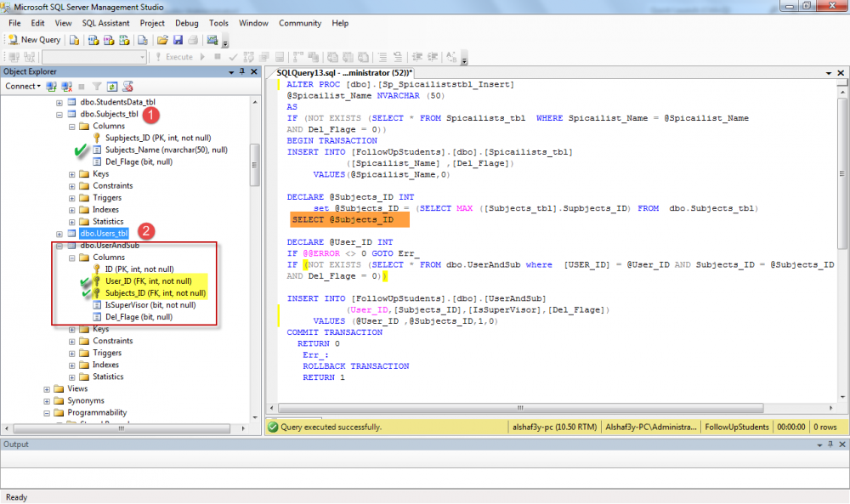This screenshot has height=504, width=850.
Task: Open the Activity Monitor icon
Action: pyautogui.click(x=212, y=40)
